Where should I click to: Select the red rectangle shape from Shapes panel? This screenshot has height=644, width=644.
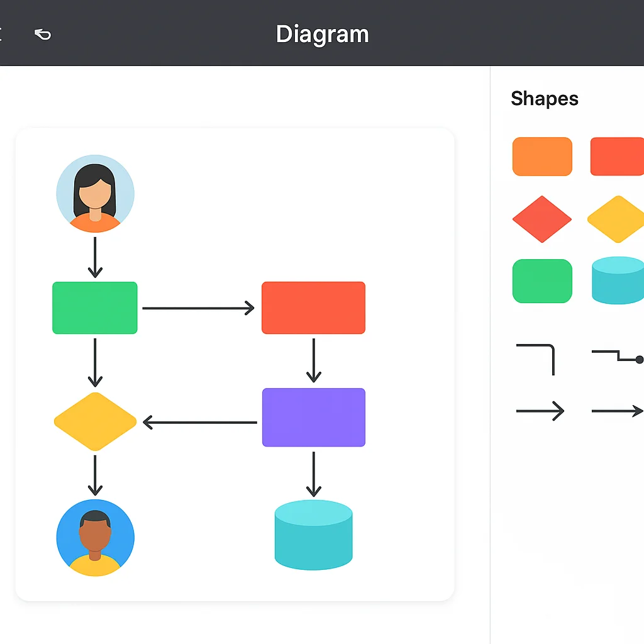click(619, 156)
